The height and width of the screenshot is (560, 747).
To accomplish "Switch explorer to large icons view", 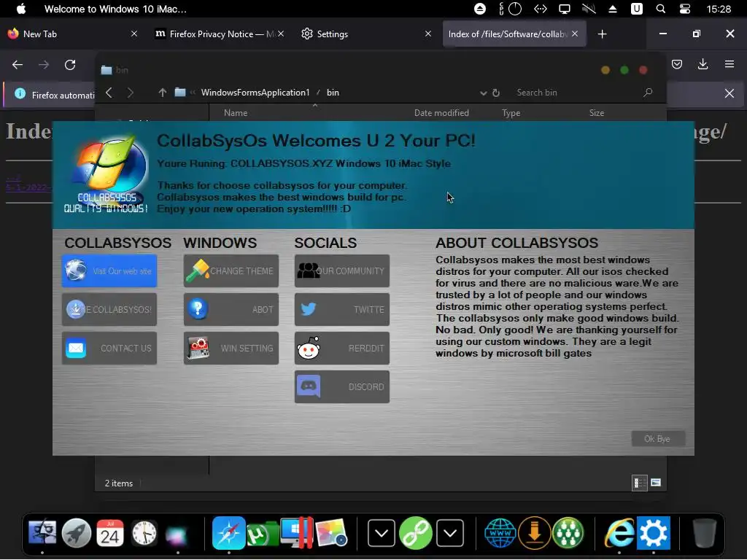I will point(656,483).
